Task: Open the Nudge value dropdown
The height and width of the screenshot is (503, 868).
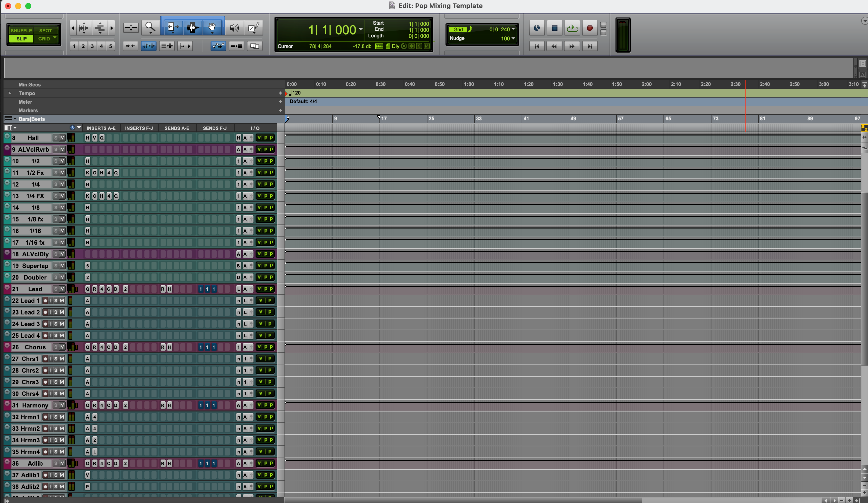Action: [x=513, y=38]
